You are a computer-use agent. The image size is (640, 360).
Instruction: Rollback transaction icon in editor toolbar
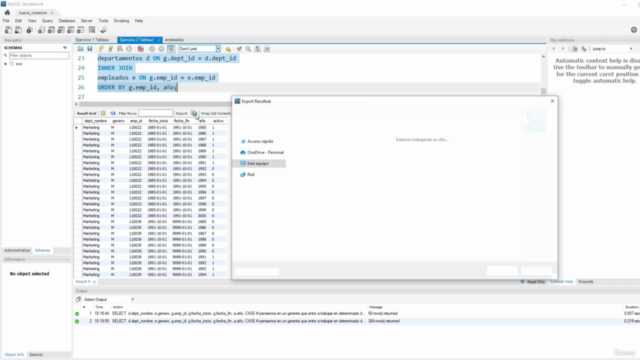161,49
